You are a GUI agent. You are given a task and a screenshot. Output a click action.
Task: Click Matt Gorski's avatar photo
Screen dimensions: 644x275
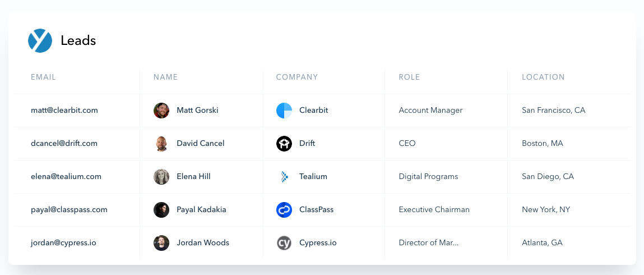[x=161, y=111]
